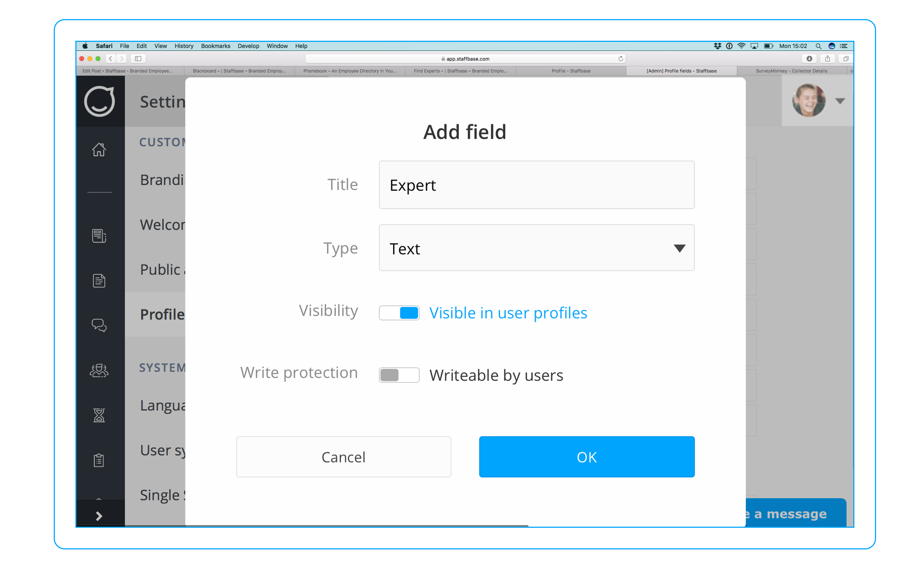Confirm the new field with OK
This screenshot has width=924, height=566.
587,457
